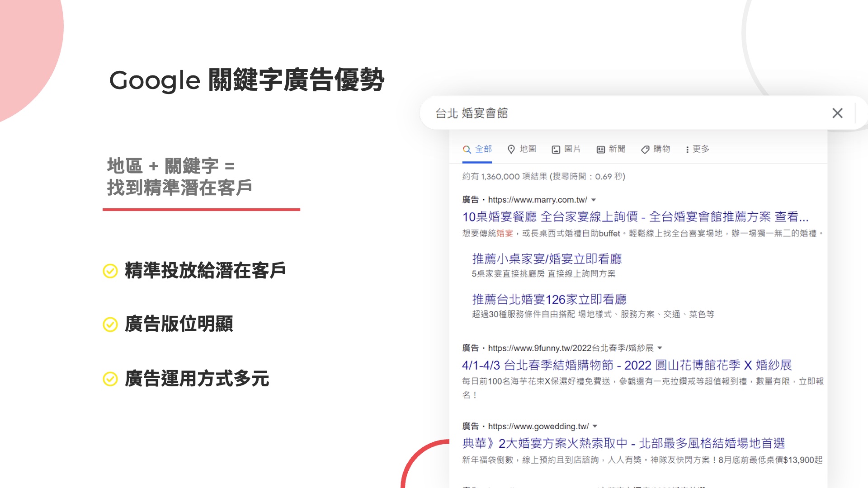Open the sitelink 推薦小桌家宴/婚宴立即看廳

coord(547,259)
